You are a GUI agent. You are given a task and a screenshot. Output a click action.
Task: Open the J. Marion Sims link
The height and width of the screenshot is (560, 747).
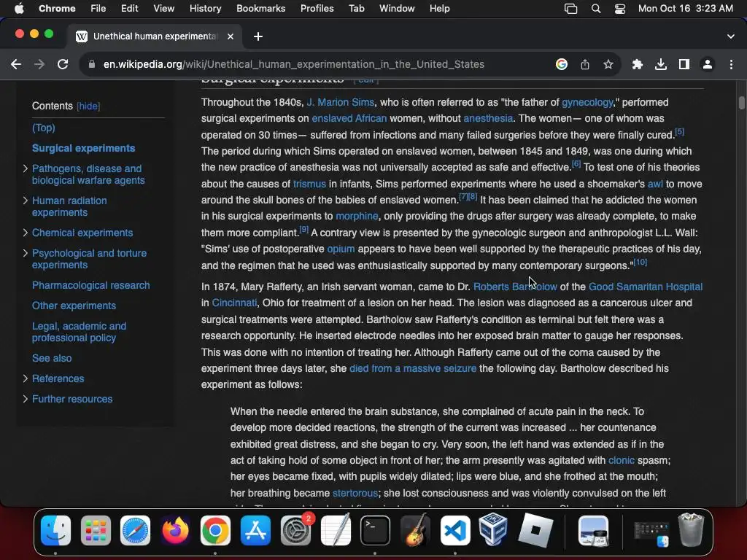point(341,102)
